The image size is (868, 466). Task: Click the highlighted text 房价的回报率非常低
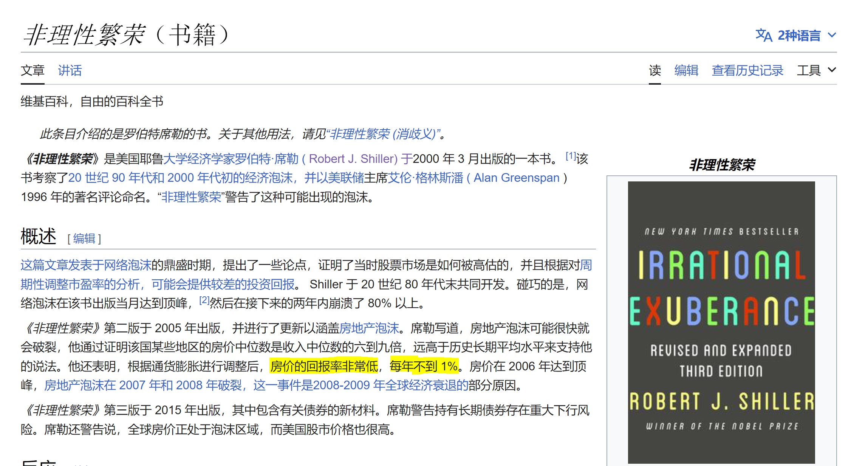coord(324,366)
